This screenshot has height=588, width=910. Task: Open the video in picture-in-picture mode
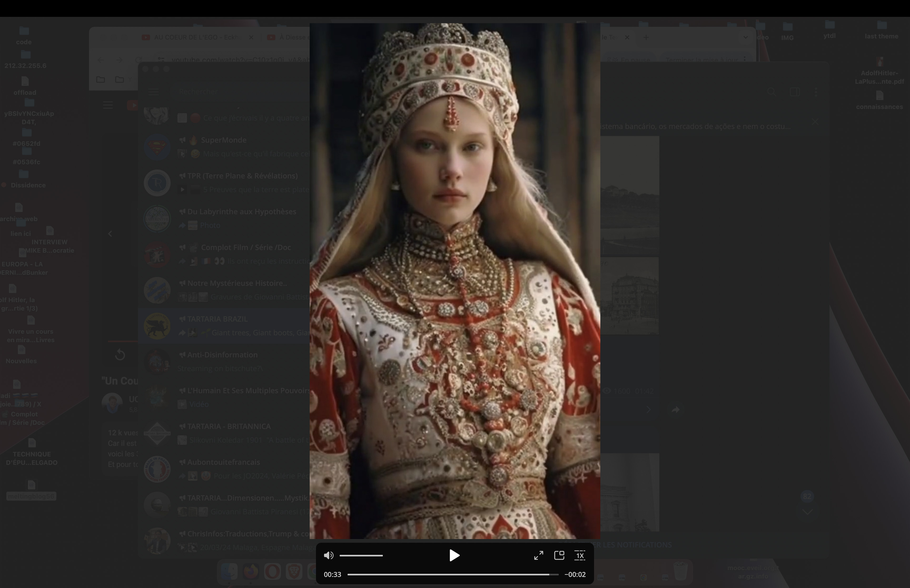(x=559, y=556)
